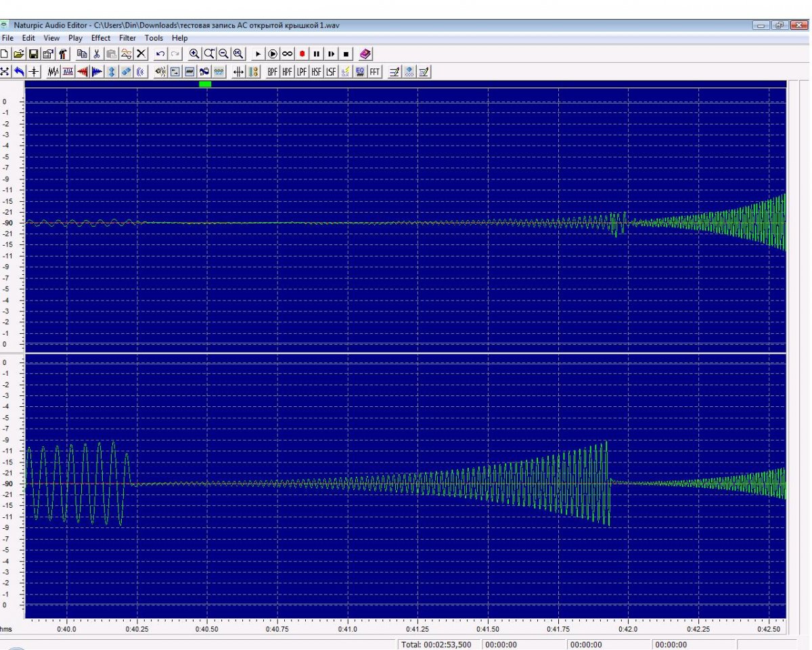812x650 pixels.
Task: Zoom out with the minus magnifier
Action: pyautogui.click(x=223, y=53)
